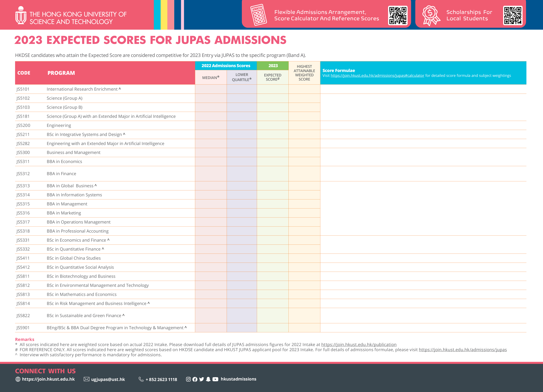The image size is (543, 392).
Task: Click the https://join.hkust.edu.hk footer link
Action: (x=48, y=379)
